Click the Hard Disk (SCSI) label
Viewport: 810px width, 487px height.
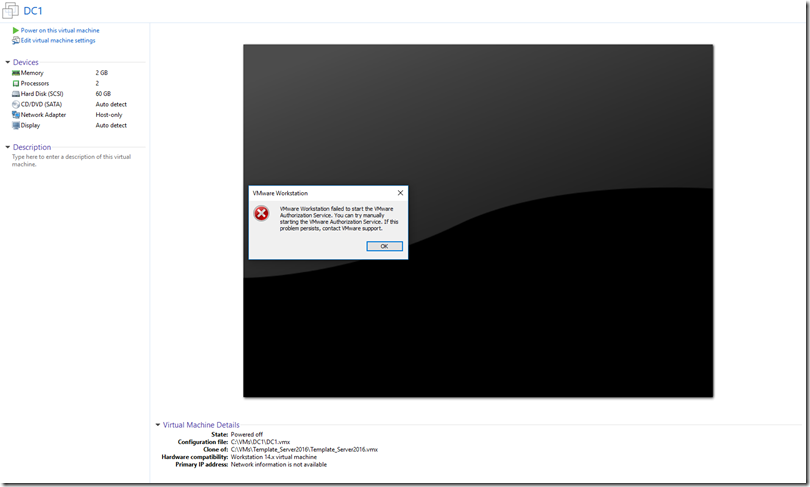click(x=42, y=94)
